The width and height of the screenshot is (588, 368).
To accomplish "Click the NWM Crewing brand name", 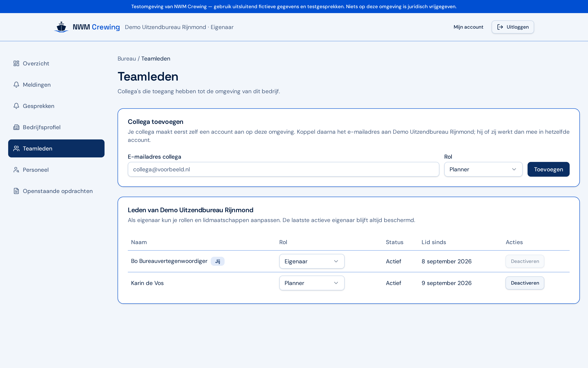I will (x=96, y=27).
